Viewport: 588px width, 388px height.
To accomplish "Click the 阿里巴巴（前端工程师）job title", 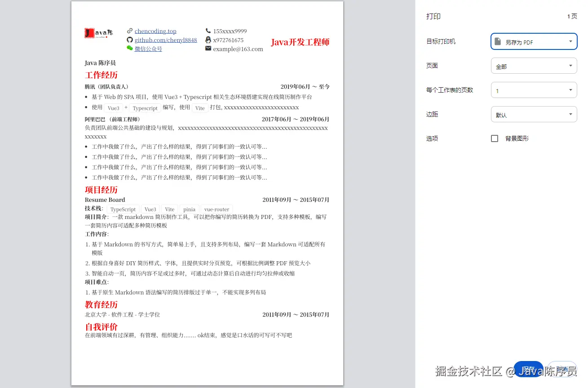I will 113,119.
